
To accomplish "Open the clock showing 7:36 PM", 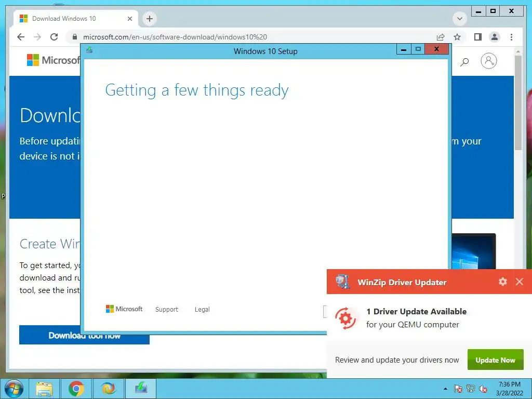I will (x=509, y=389).
